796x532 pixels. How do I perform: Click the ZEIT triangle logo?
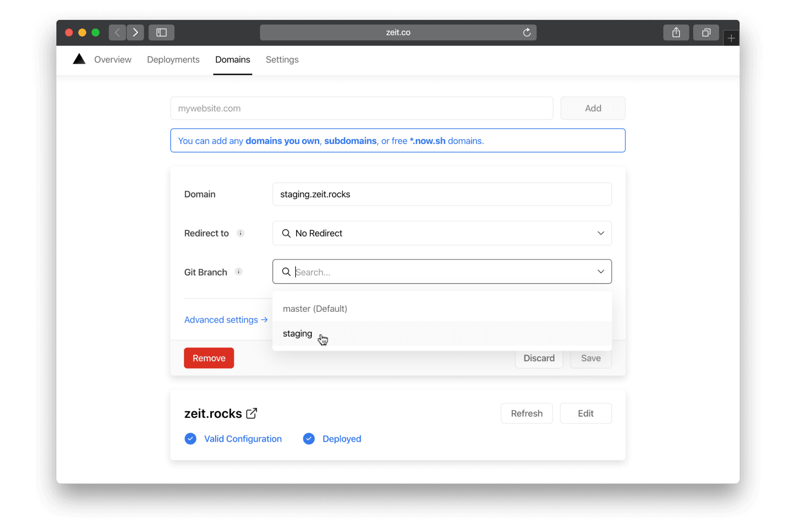pyautogui.click(x=79, y=59)
